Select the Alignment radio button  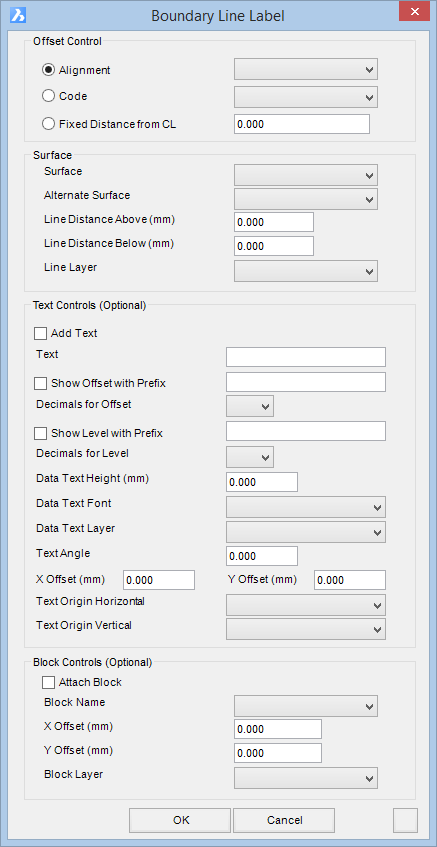coord(49,70)
